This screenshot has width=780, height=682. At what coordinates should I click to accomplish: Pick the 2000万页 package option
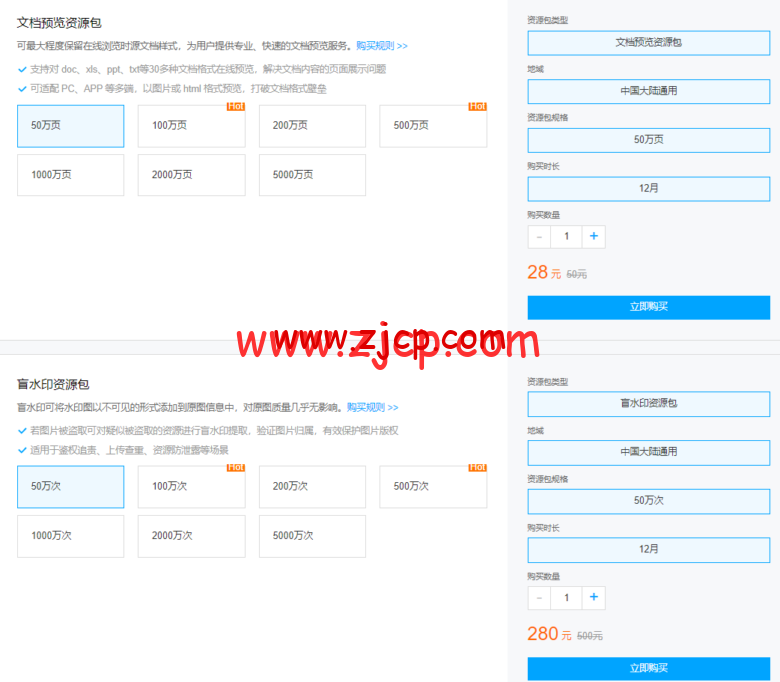click(x=192, y=175)
